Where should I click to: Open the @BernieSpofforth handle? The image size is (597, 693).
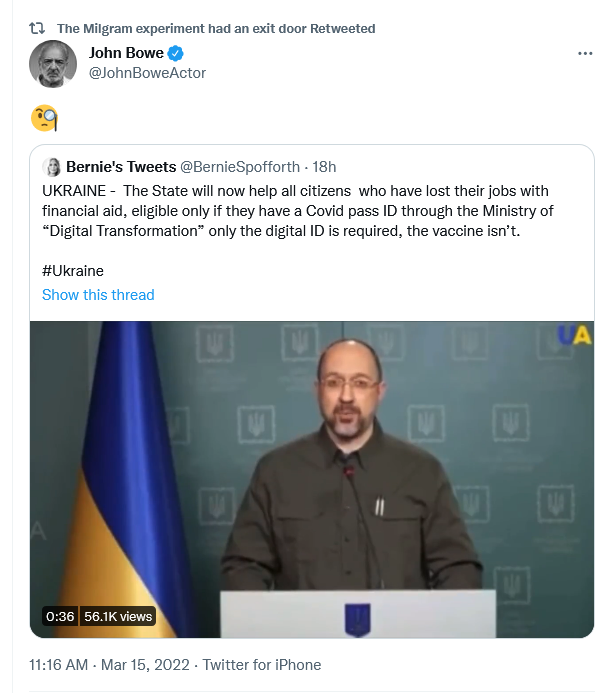(240, 167)
